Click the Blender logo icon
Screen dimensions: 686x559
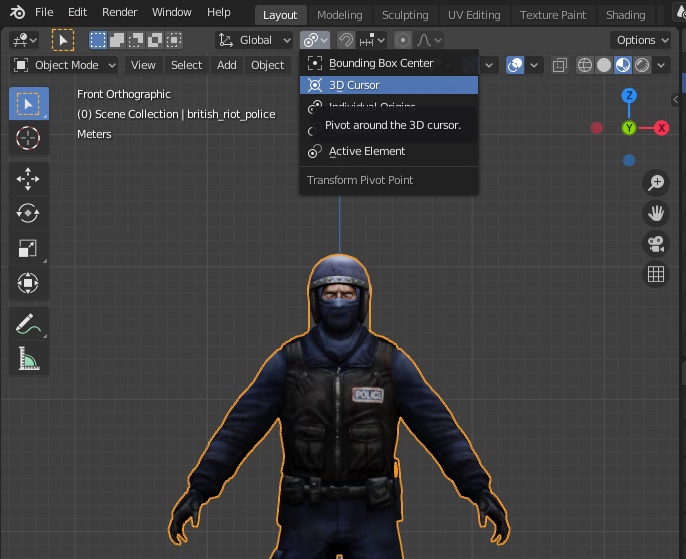tap(17, 12)
